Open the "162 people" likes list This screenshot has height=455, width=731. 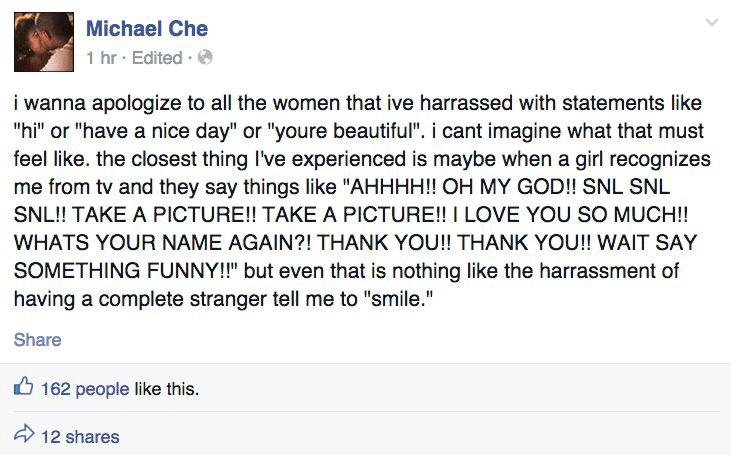click(x=84, y=389)
